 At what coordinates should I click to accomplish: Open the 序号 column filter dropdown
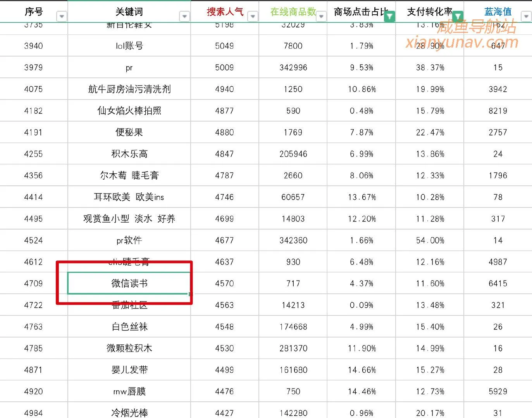62,16
